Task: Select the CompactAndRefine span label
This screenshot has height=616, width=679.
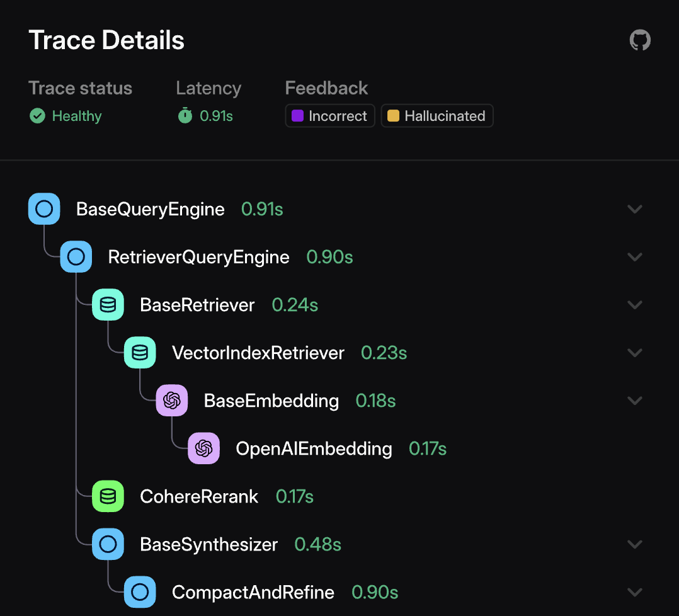Action: pos(253,592)
